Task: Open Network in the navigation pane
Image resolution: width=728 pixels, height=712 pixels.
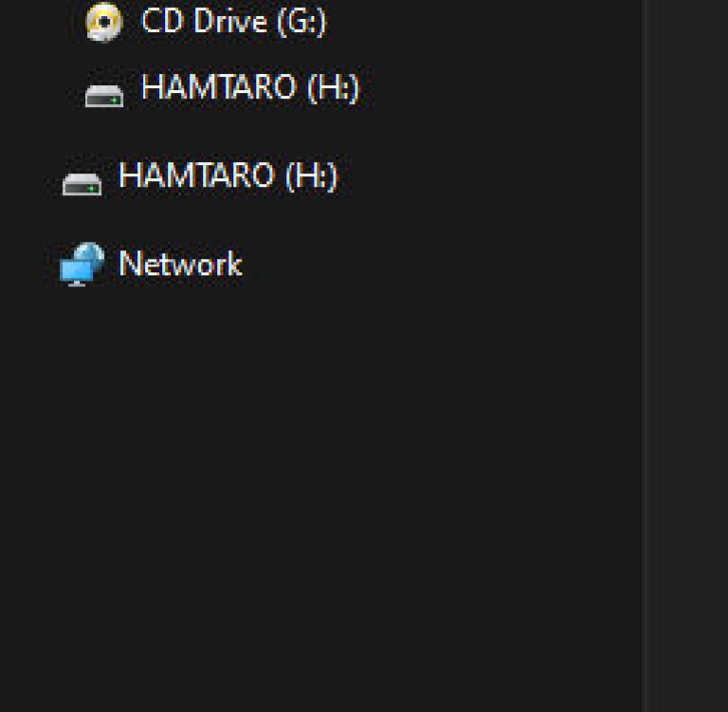Action: pyautogui.click(x=179, y=264)
